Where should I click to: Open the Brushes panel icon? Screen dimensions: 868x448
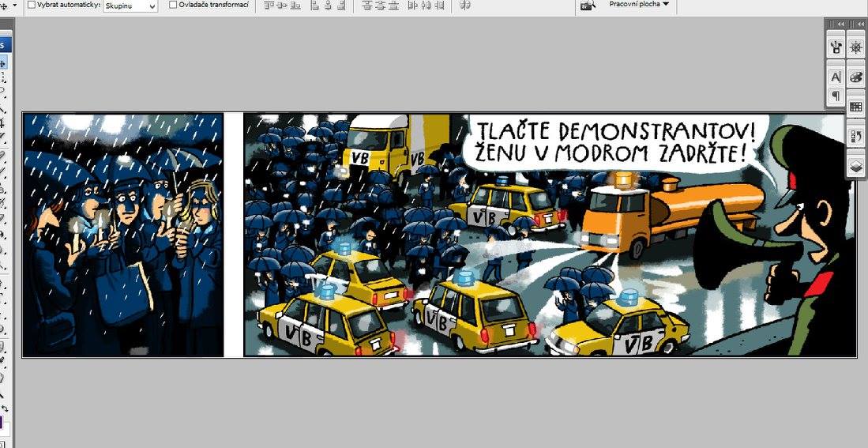[836, 48]
